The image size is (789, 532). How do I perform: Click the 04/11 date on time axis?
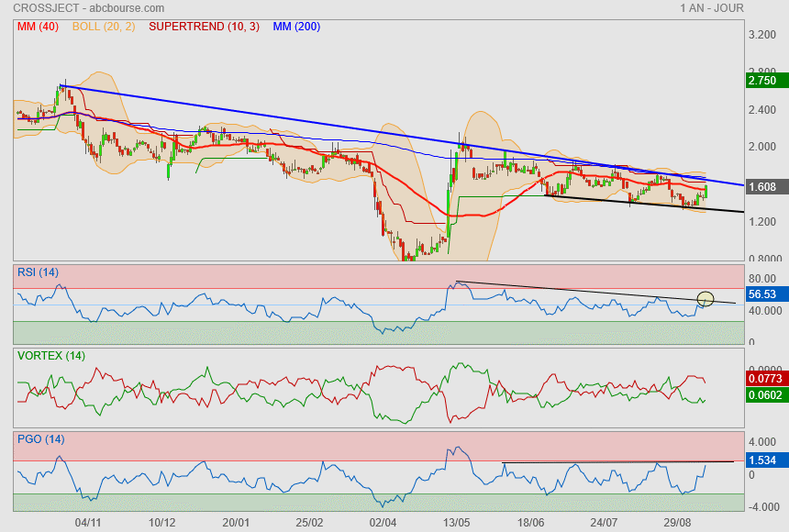88,522
